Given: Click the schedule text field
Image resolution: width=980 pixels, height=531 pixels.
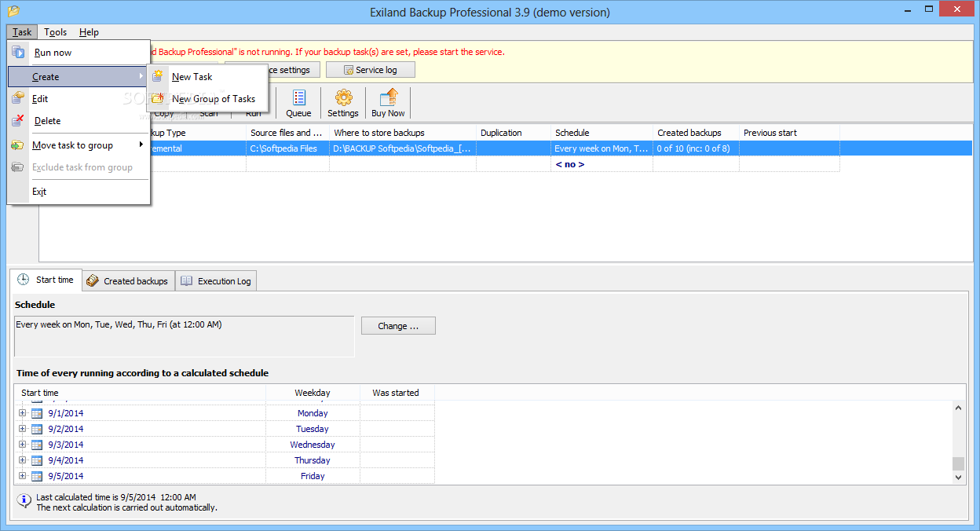Looking at the screenshot, I should coord(185,336).
